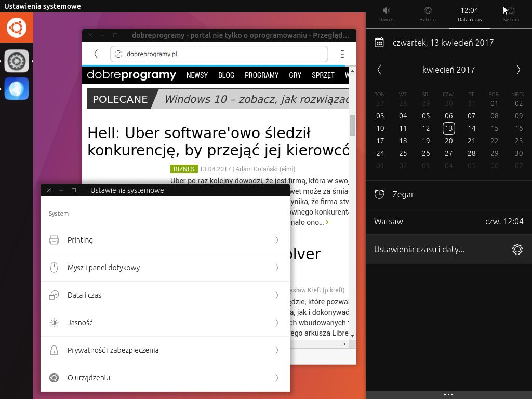The image size is (532, 399).
Task: Click the Zegar clock entry
Action: 449,194
